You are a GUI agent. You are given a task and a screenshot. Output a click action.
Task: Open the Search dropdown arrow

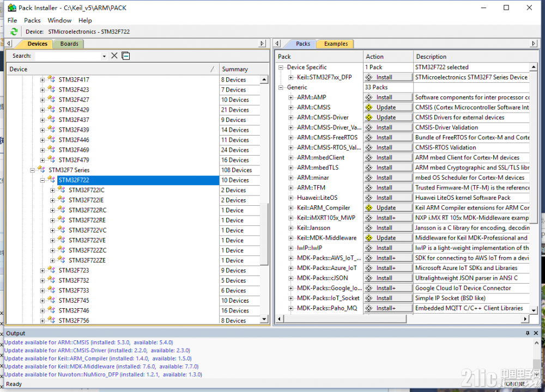[104, 56]
